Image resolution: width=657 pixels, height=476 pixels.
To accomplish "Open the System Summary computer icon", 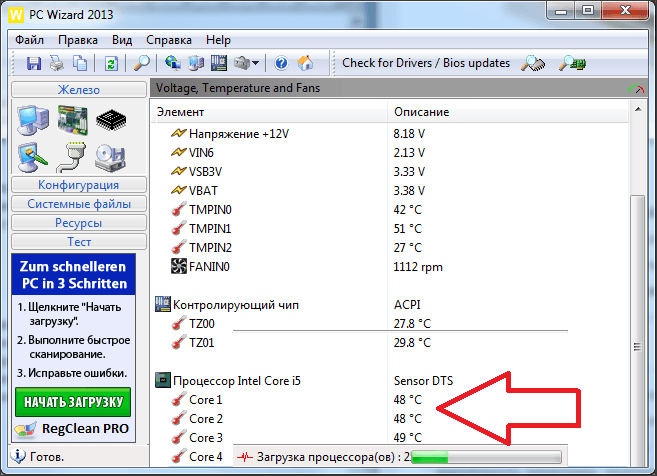I will (33, 122).
